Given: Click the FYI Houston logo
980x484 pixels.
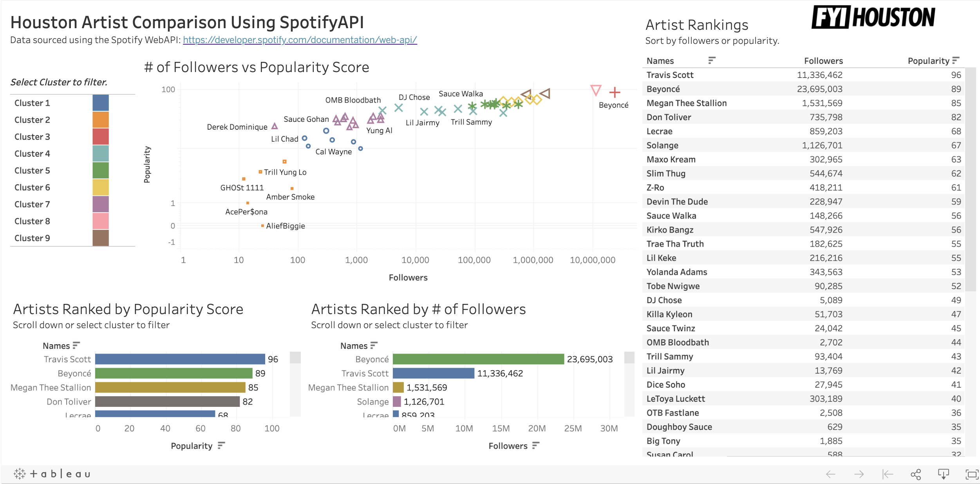Looking at the screenshot, I should (873, 17).
